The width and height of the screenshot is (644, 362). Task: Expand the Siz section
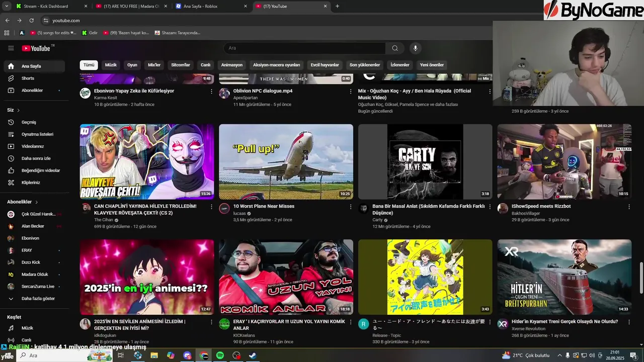pyautogui.click(x=14, y=110)
